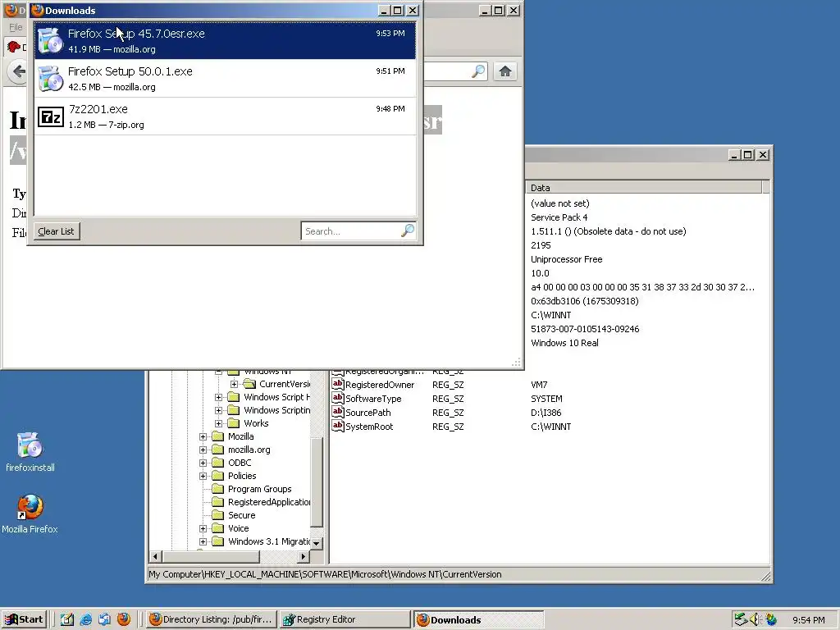Select the ODBC folder icon in registry tree

pyautogui.click(x=217, y=463)
